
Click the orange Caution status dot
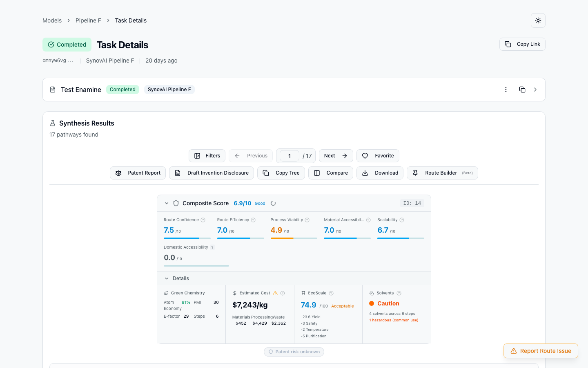(372, 303)
